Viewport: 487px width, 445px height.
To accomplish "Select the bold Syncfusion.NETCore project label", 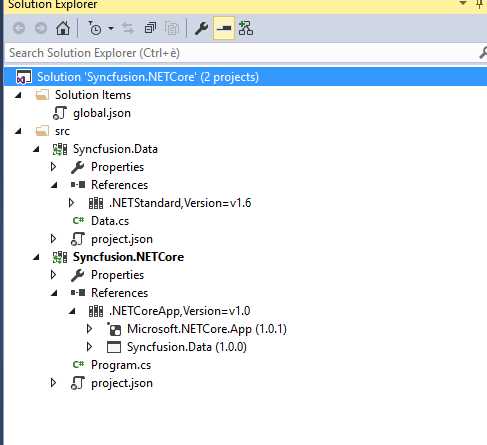I will (129, 257).
